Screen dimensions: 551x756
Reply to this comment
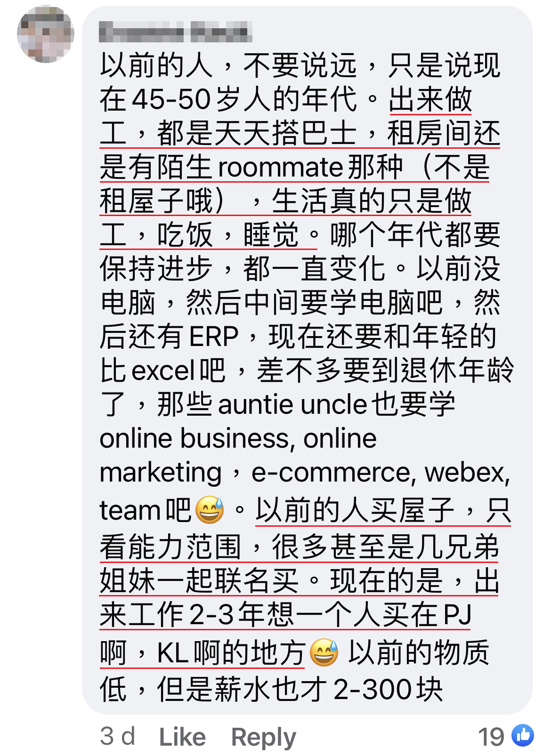coord(263,738)
